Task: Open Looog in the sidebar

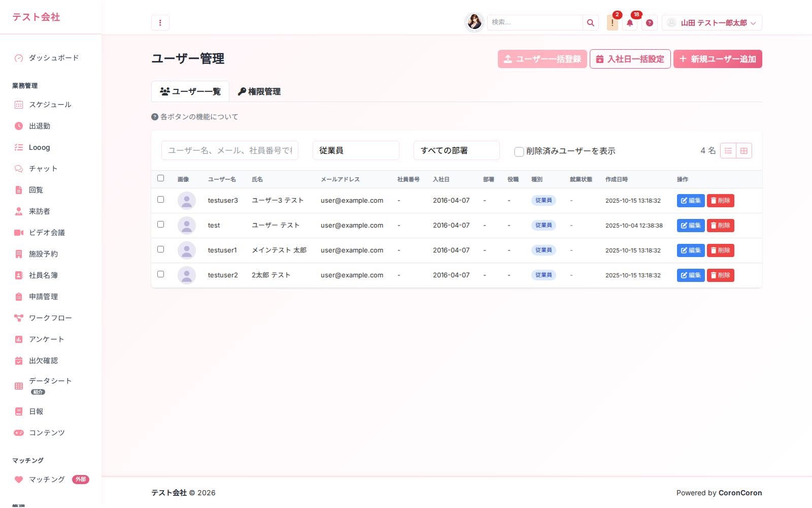Action: pos(51,147)
